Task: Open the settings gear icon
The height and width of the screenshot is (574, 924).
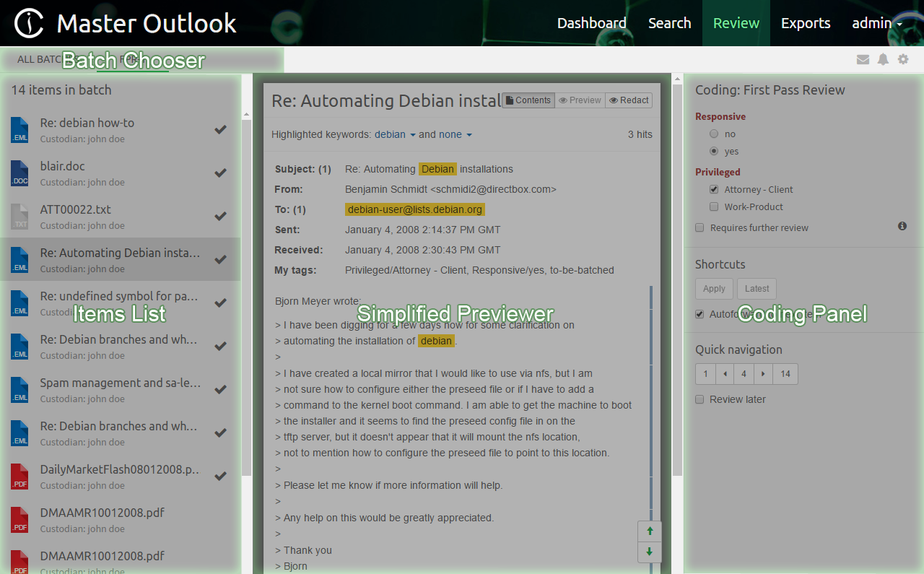Action: click(903, 59)
